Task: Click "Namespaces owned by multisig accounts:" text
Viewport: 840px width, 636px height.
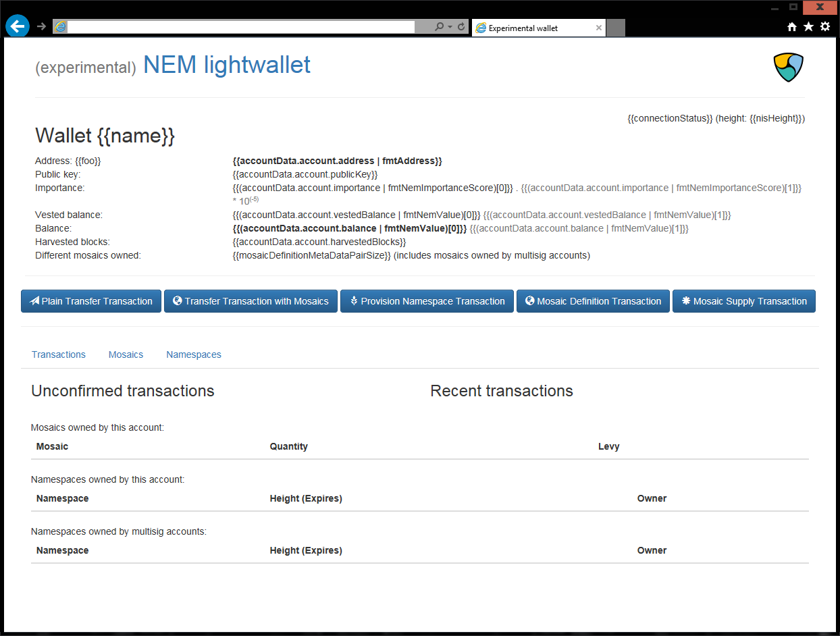Action: coord(119,531)
